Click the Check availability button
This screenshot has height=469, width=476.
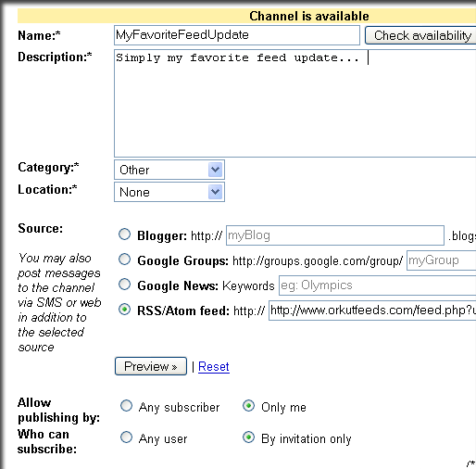click(420, 35)
